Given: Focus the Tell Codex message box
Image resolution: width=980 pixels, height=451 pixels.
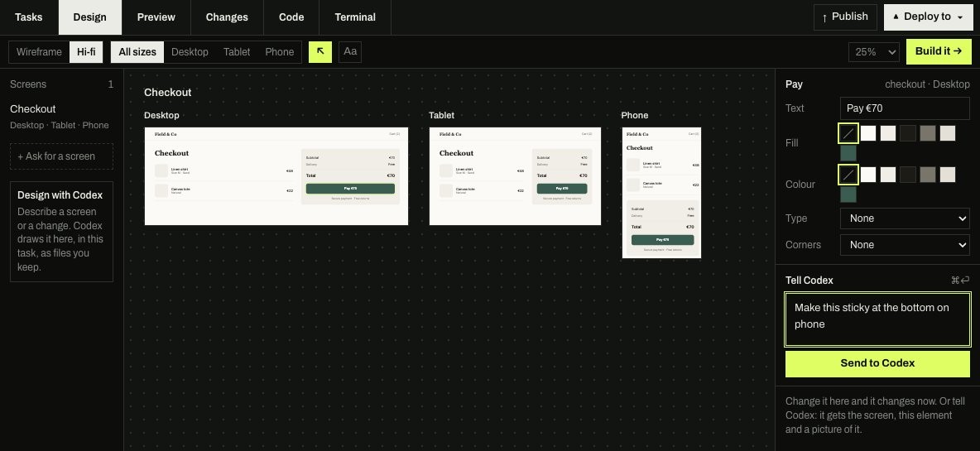Looking at the screenshot, I should [x=877, y=319].
